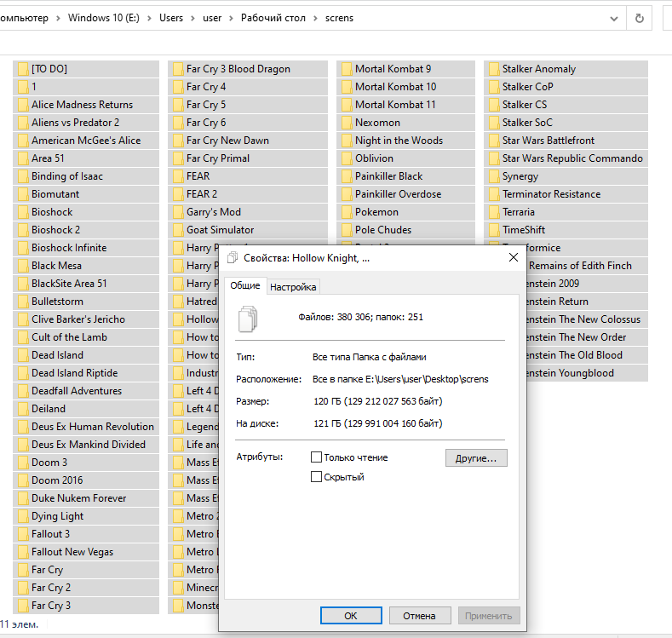This screenshot has width=672, height=638.
Task: Click the stacked files icon in Общие tab
Action: 248,319
